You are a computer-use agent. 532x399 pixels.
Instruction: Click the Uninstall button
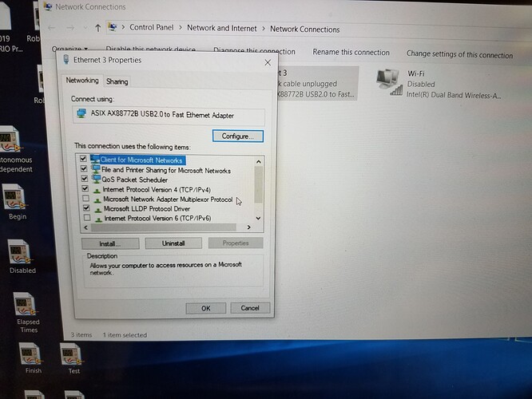coord(173,243)
